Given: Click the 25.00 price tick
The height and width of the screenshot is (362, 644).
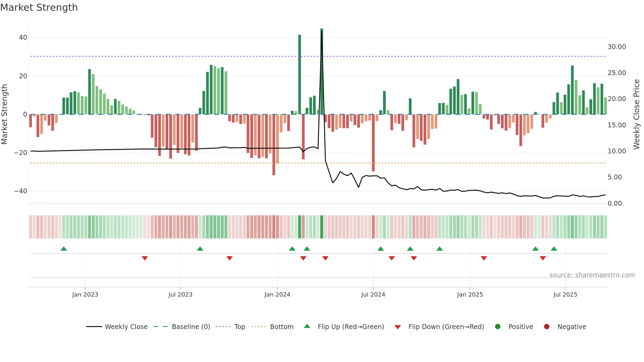Looking at the screenshot, I should pyautogui.click(x=617, y=73).
